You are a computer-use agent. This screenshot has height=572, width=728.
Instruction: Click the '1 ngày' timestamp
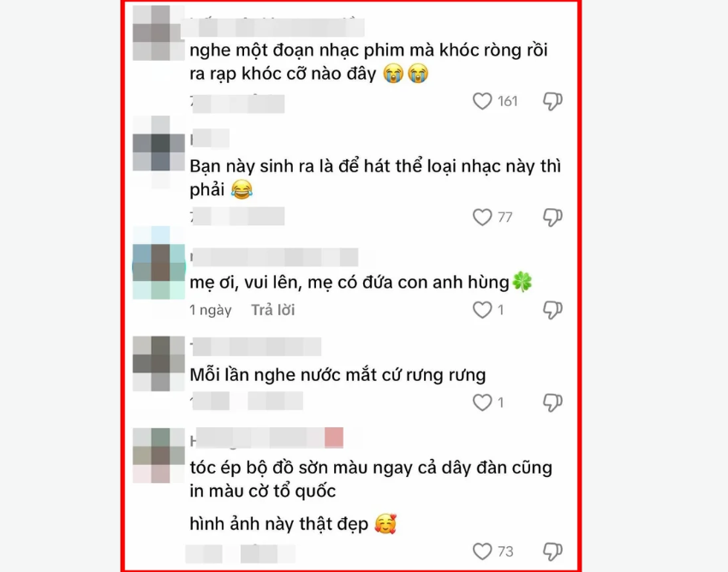tap(211, 310)
